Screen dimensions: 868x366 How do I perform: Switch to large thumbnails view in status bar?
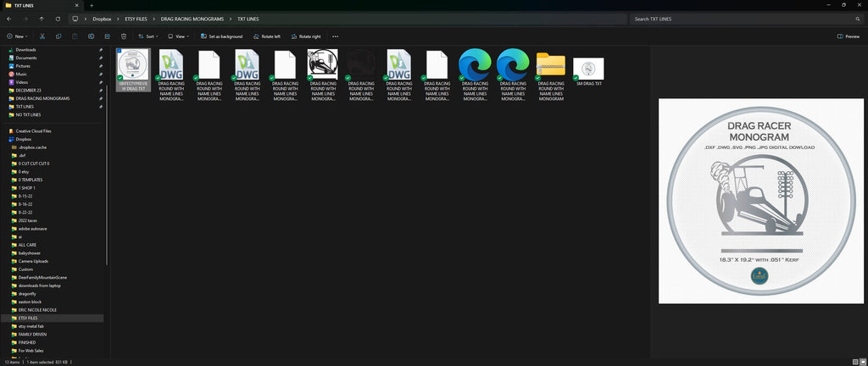point(862,362)
